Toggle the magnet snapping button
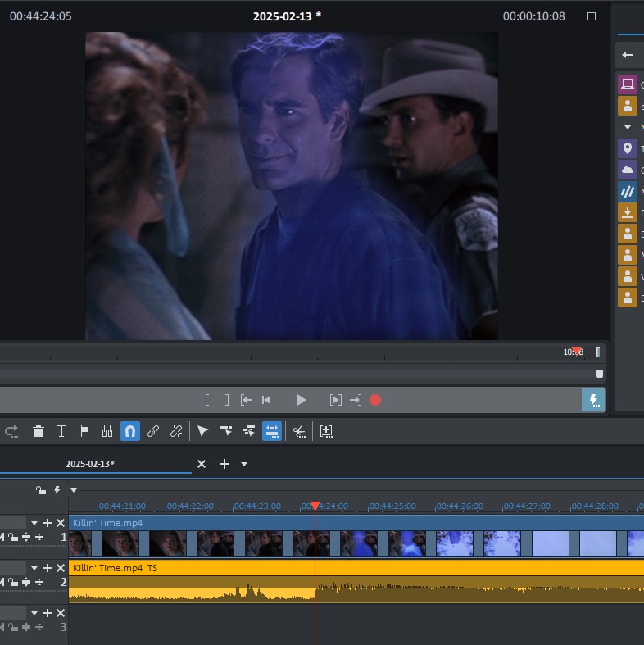This screenshot has width=644, height=645. tap(130, 431)
